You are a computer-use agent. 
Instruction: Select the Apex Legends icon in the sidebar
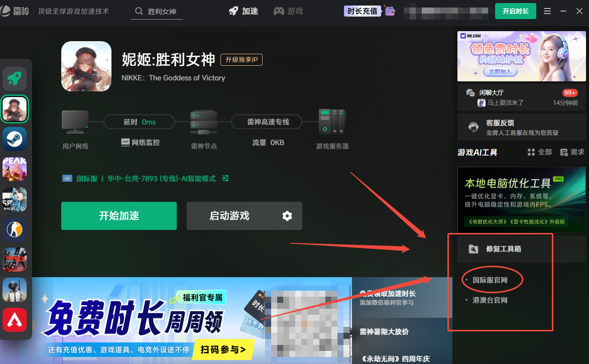click(15, 320)
